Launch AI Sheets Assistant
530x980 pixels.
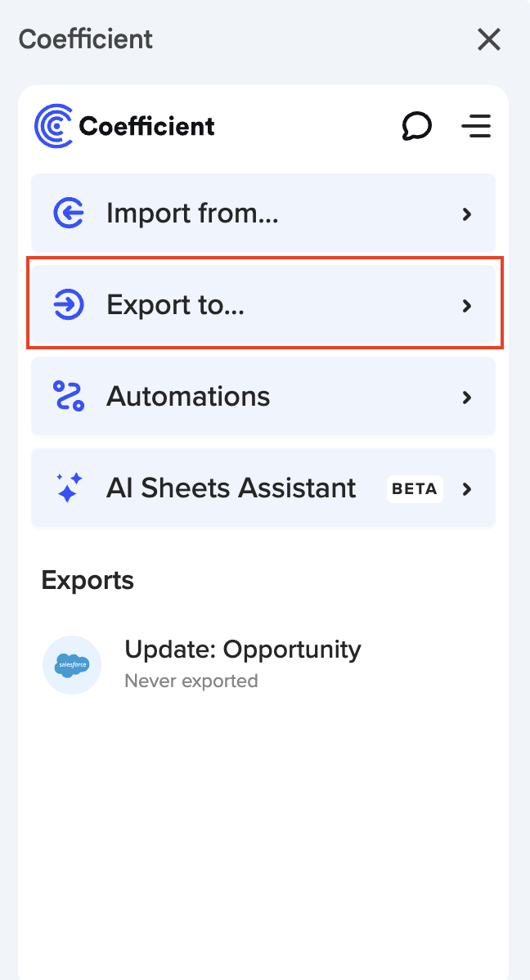[x=231, y=488]
